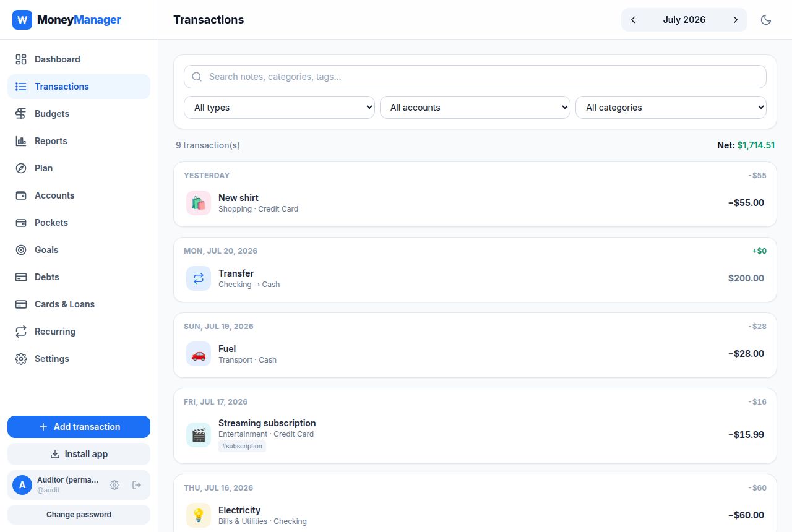This screenshot has width=792, height=532.
Task: Open the All types dropdown
Action: tap(279, 108)
